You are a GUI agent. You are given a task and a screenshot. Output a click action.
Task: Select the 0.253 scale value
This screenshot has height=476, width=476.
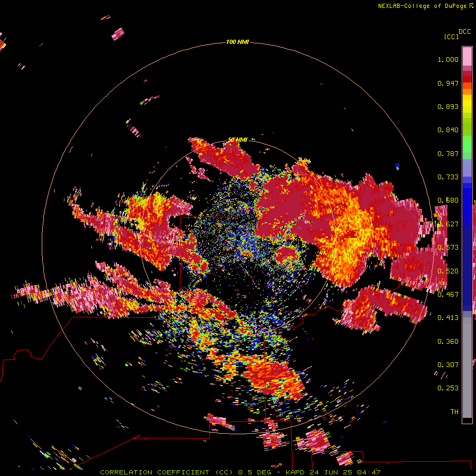pos(448,388)
